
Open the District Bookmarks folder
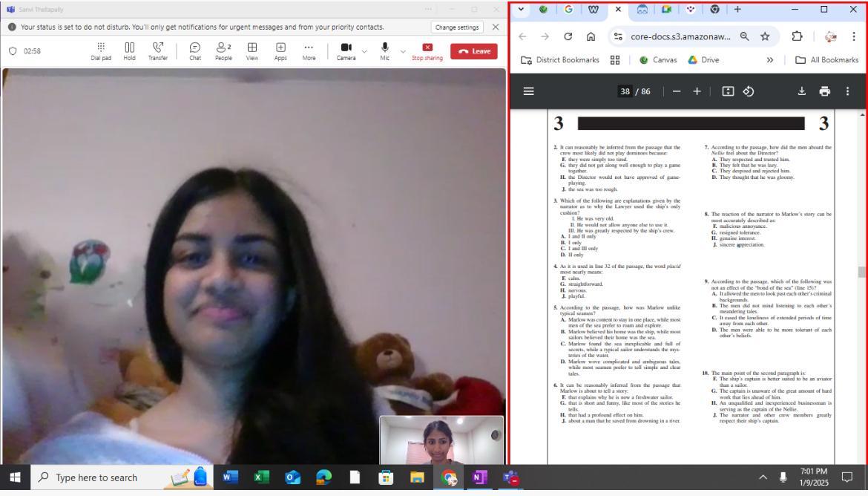(560, 60)
